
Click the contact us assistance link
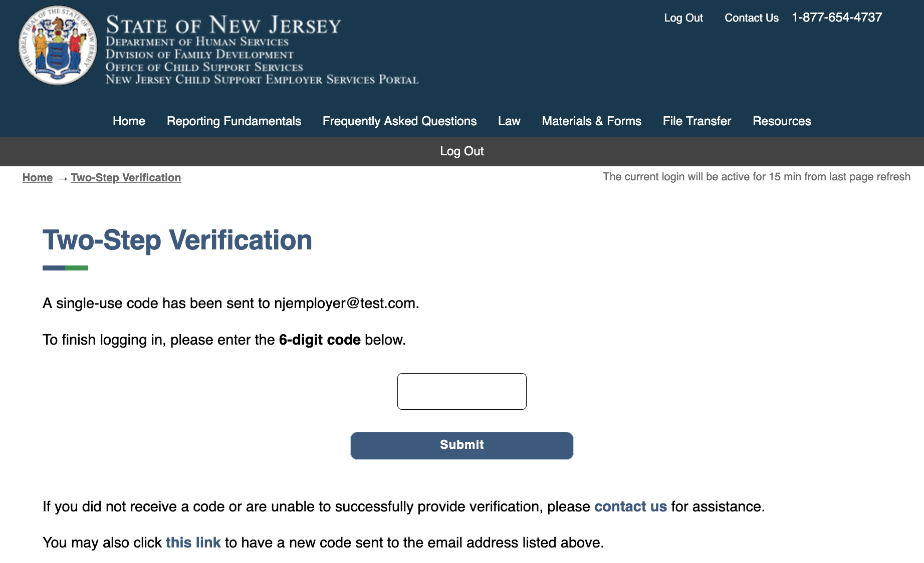(631, 506)
